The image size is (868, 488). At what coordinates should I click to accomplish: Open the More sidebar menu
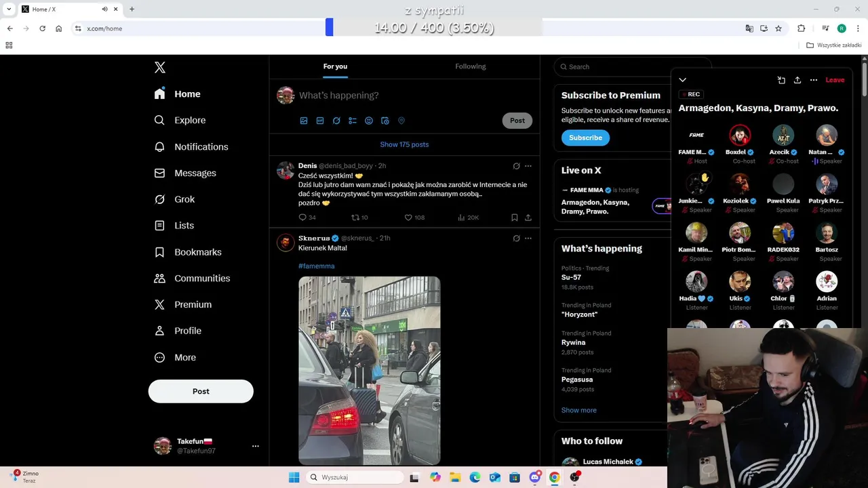coord(175,357)
